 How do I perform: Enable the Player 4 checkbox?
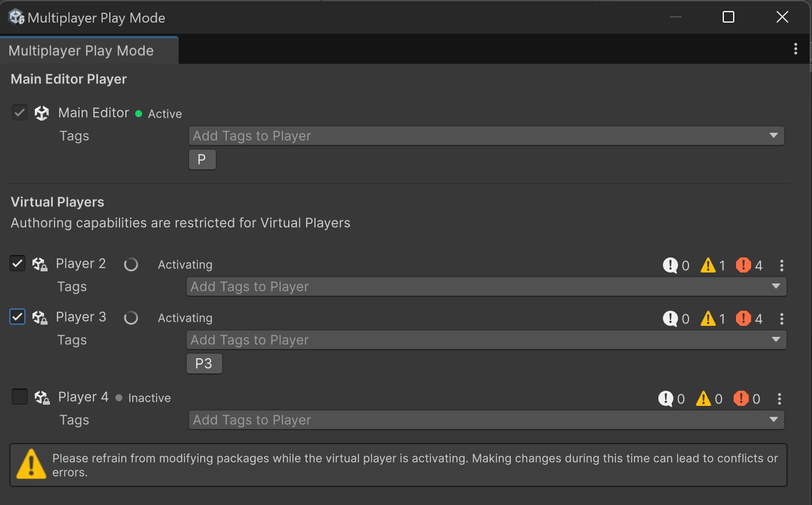[x=20, y=397]
